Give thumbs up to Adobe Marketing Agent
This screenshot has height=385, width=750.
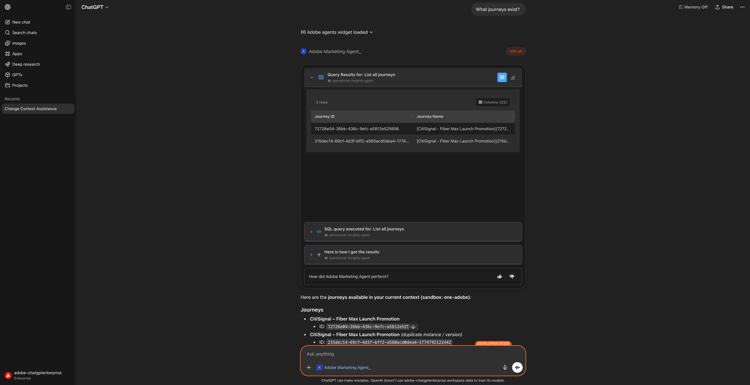(499, 276)
